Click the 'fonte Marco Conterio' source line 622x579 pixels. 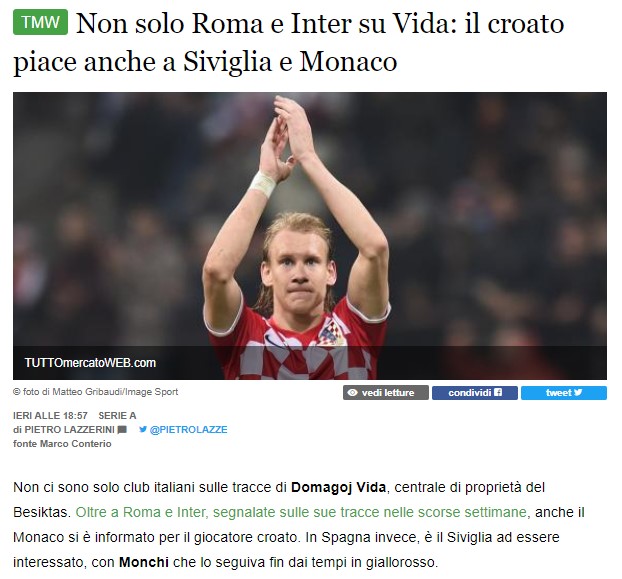pos(62,444)
